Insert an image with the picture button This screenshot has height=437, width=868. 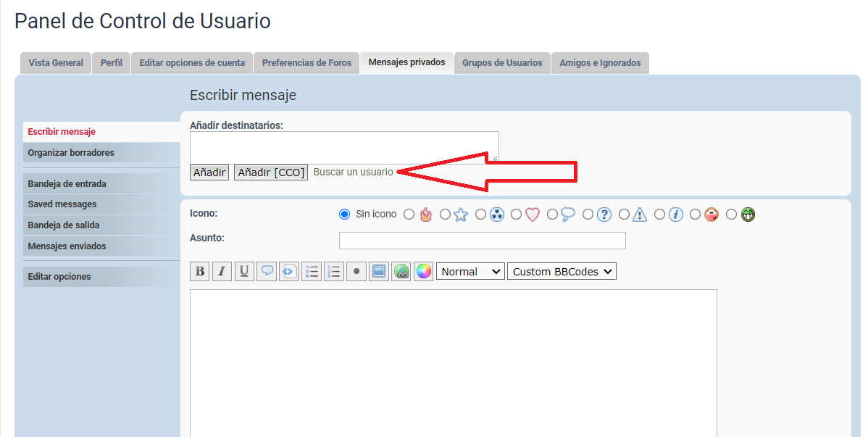point(378,272)
